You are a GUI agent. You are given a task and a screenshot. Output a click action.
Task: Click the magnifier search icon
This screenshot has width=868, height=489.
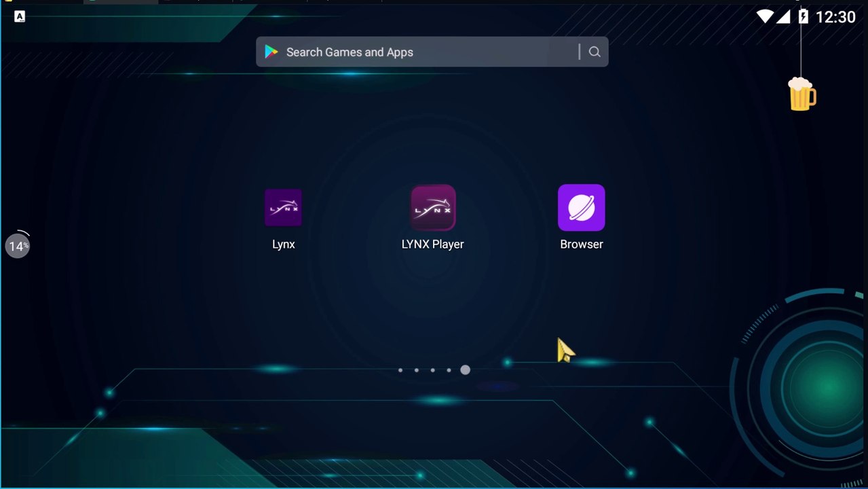tap(595, 52)
